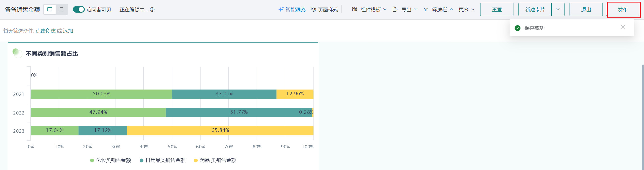
Task: Click 点击创建 filter link
Action: coord(46,31)
